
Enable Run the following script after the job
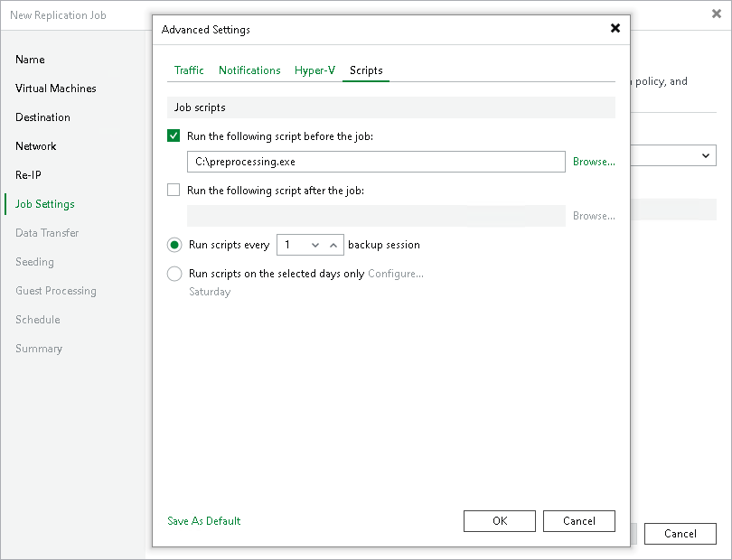click(174, 190)
